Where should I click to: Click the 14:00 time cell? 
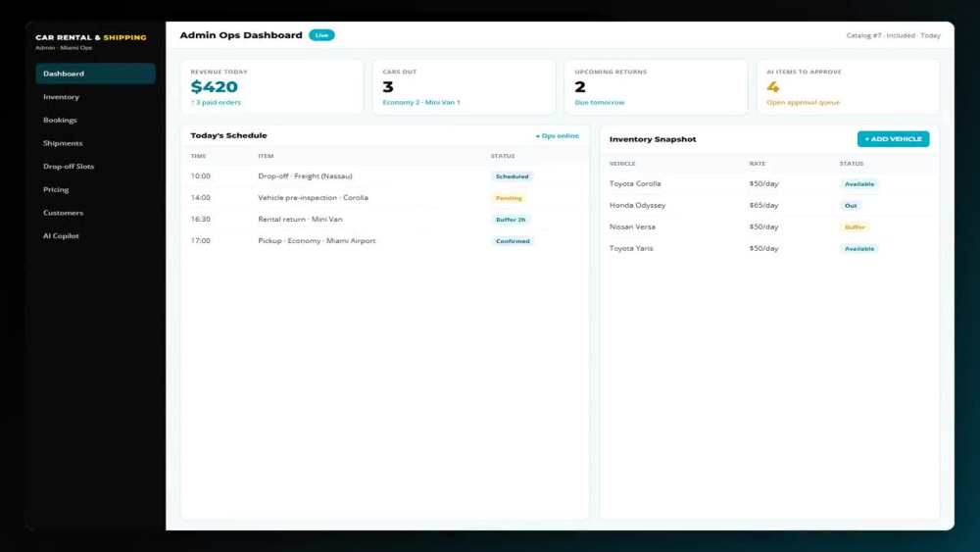[x=201, y=197]
